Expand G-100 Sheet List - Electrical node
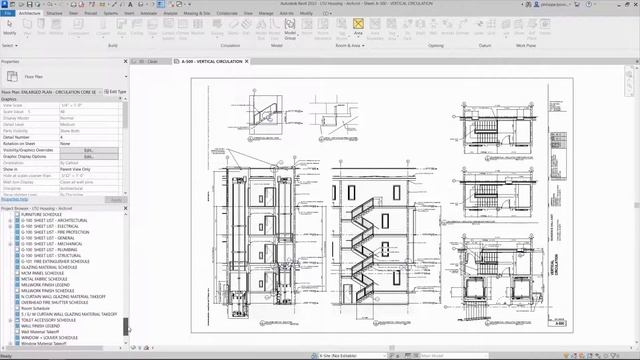Screen dimensions: 640x360 click(11, 226)
